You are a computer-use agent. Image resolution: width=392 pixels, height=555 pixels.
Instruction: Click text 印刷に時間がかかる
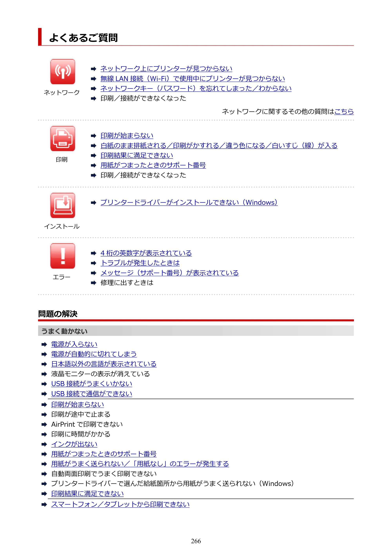pyautogui.click(x=81, y=434)
